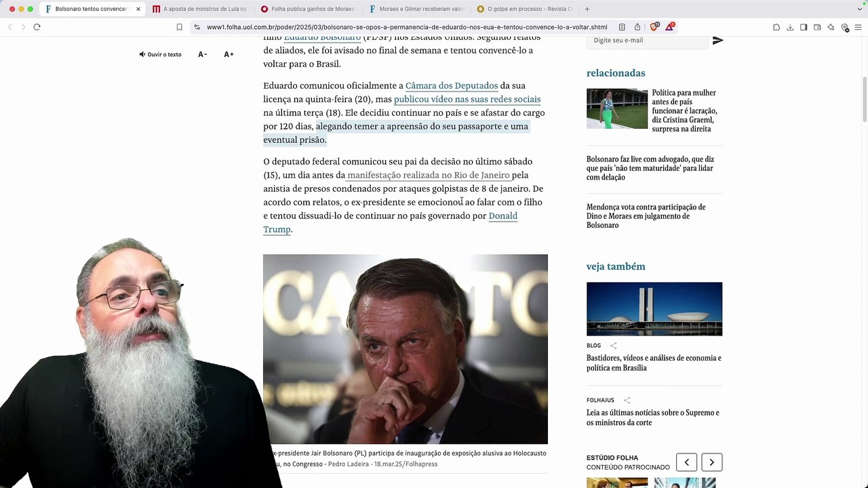Image resolution: width=868 pixels, height=488 pixels.
Task: Open the woman in green dress thumbnail
Action: point(617,108)
